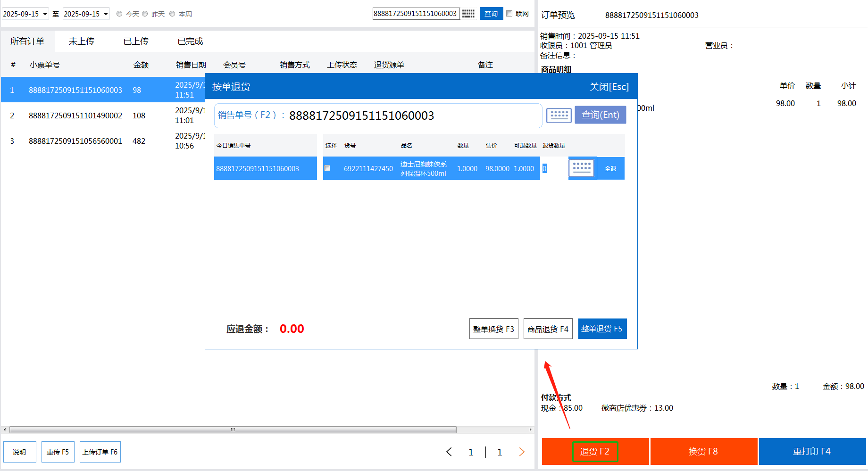The height and width of the screenshot is (471, 868).
Task: Switch to the 已完成 tab
Action: point(190,41)
